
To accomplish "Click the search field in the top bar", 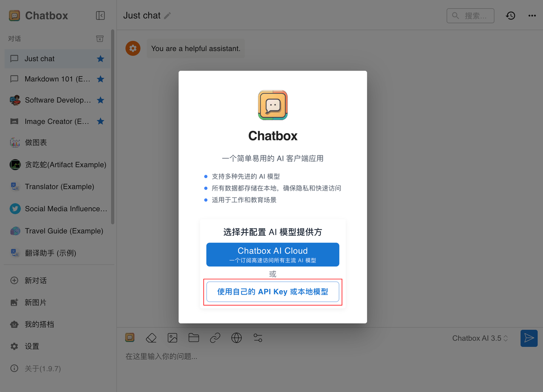I will click(470, 15).
